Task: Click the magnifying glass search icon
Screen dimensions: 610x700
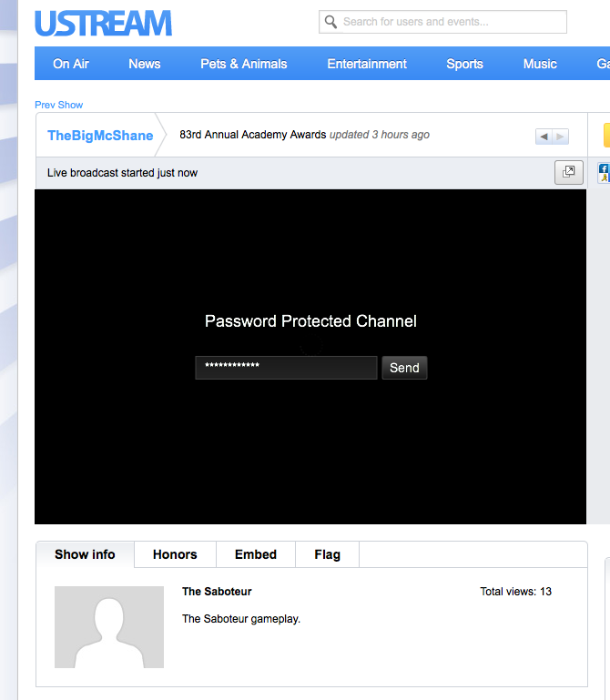Action: pyautogui.click(x=330, y=22)
